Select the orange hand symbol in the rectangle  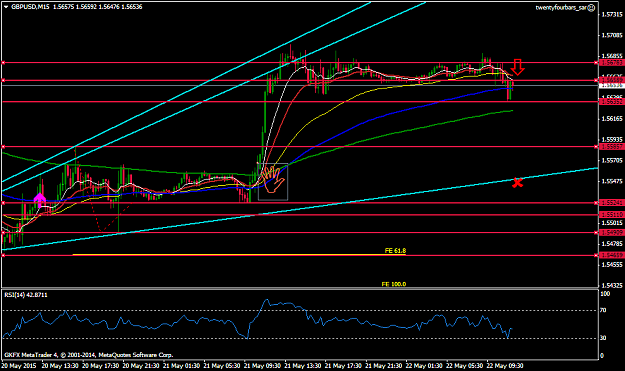[x=273, y=179]
